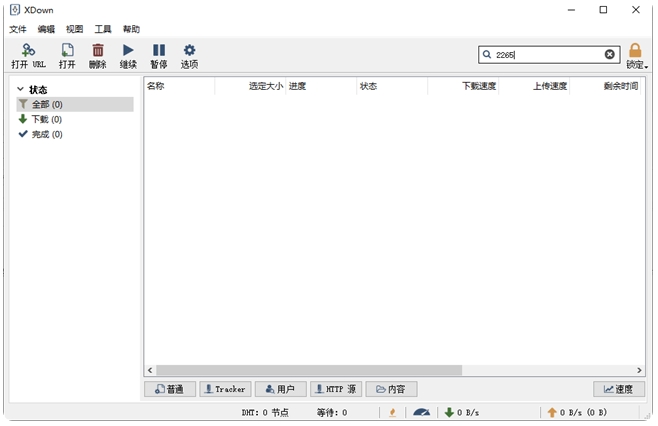
Task: Open the 文件 menu
Action: pos(18,29)
